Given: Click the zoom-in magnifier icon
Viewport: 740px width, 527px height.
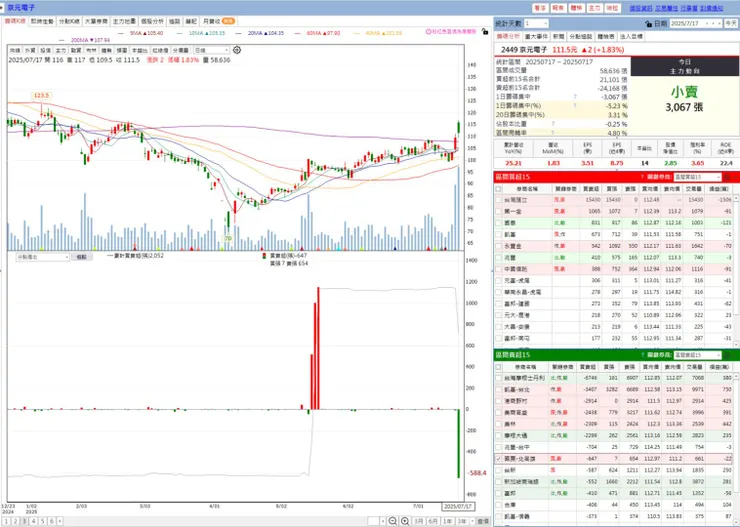Looking at the screenshot, I should [x=405, y=521].
